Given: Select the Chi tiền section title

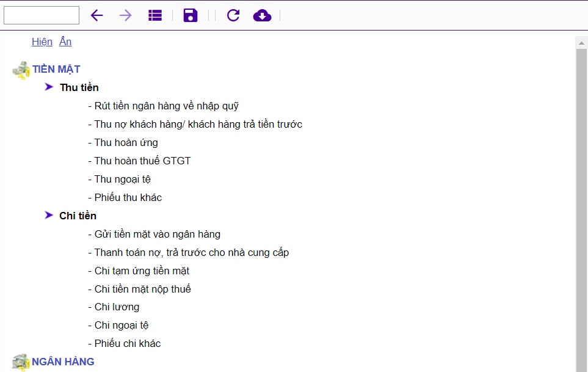Looking at the screenshot, I should click(x=78, y=216).
